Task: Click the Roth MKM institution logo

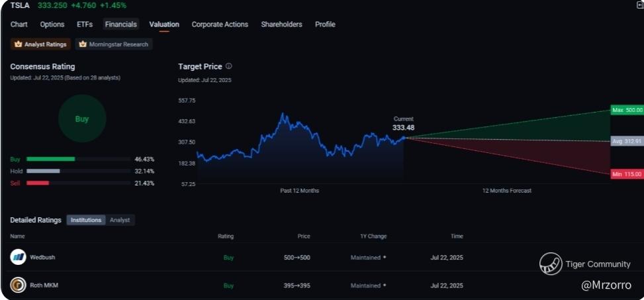Action: [x=18, y=285]
